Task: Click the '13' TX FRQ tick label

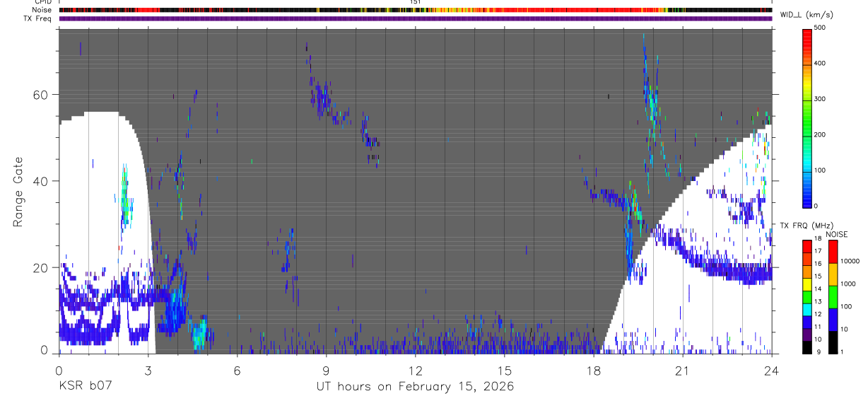Action: 818,301
